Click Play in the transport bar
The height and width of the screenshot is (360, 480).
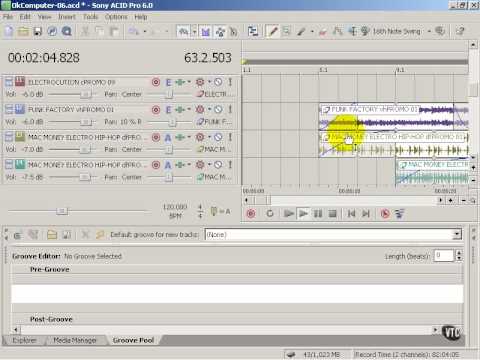click(x=303, y=213)
